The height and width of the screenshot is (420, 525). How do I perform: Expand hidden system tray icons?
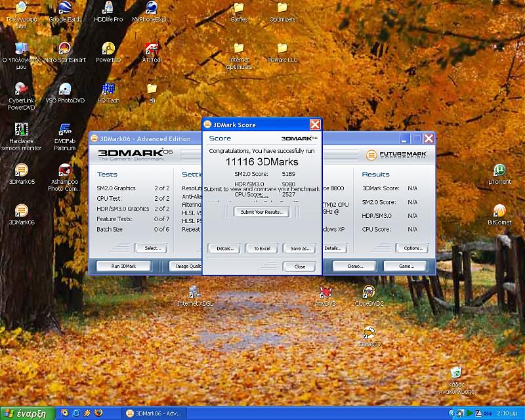pos(451,413)
